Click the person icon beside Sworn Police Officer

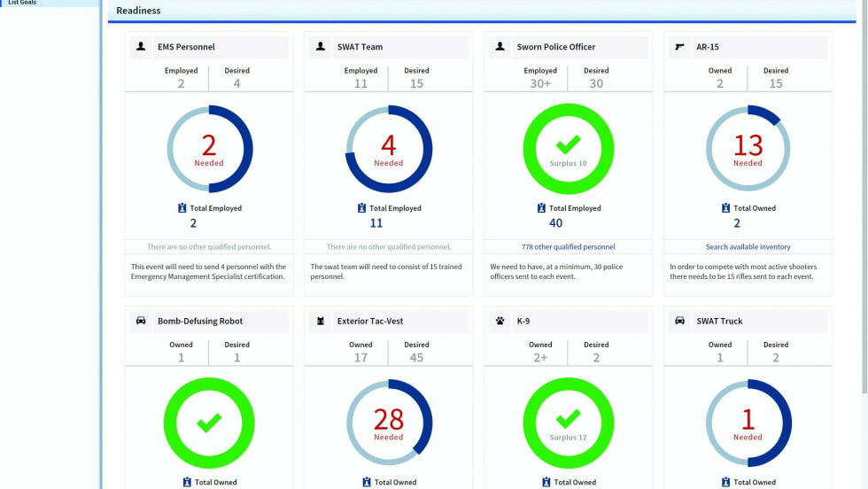click(x=500, y=47)
